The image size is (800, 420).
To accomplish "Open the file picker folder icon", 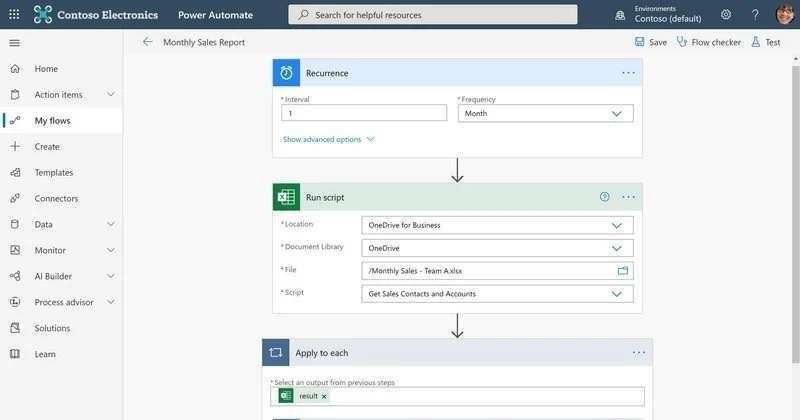I will [x=622, y=270].
